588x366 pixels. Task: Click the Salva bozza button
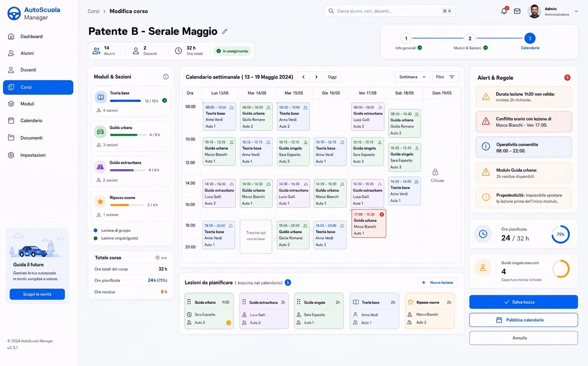tap(523, 302)
